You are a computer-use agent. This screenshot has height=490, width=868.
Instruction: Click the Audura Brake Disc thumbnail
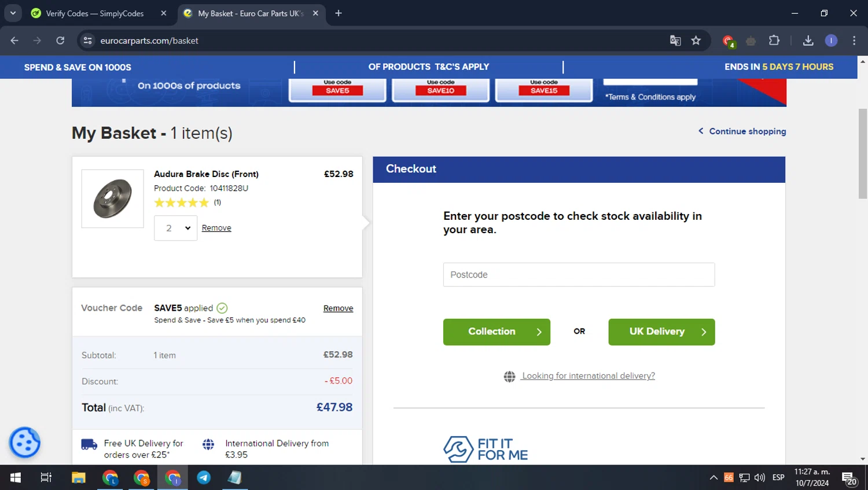click(x=112, y=198)
